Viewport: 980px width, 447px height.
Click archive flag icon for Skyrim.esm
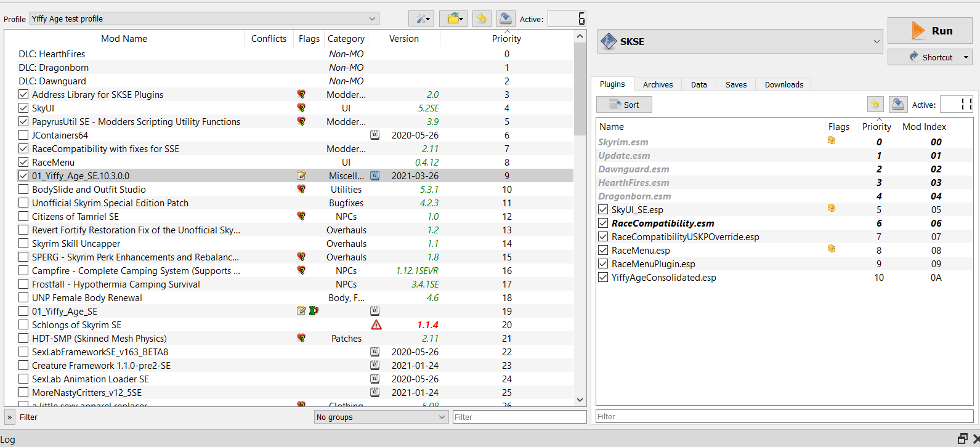pyautogui.click(x=832, y=140)
